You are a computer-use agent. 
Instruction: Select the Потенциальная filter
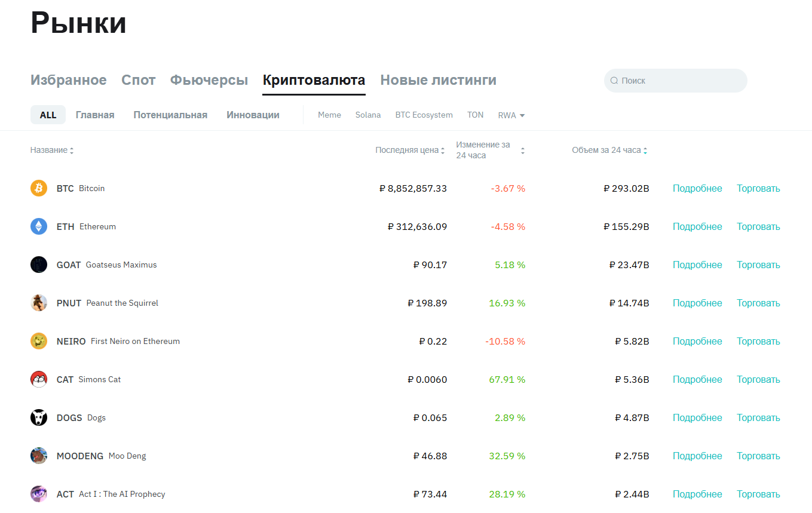click(170, 115)
